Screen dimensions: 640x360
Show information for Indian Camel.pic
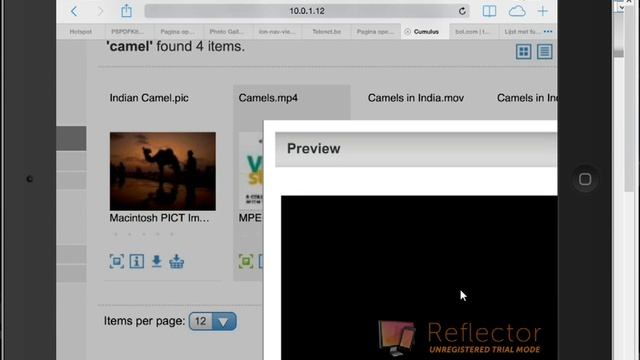coord(137,261)
